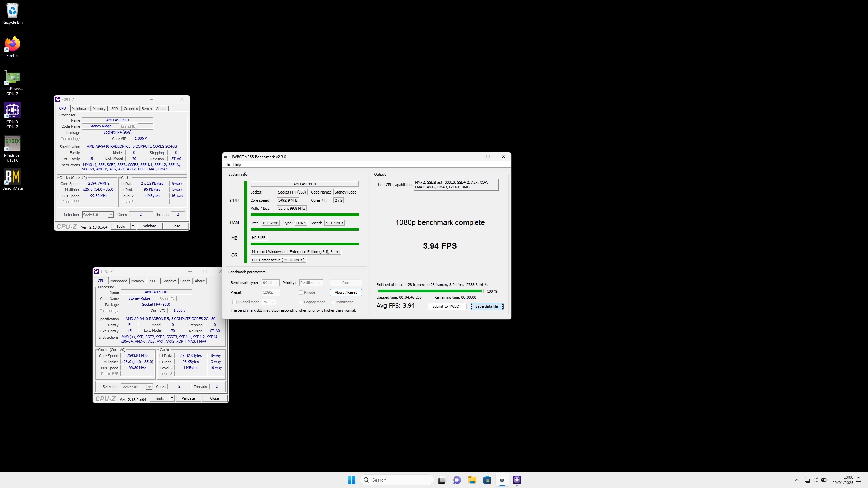Open the Recycle Bin desktop icon
The width and height of the screenshot is (868, 488).
pyautogui.click(x=13, y=14)
